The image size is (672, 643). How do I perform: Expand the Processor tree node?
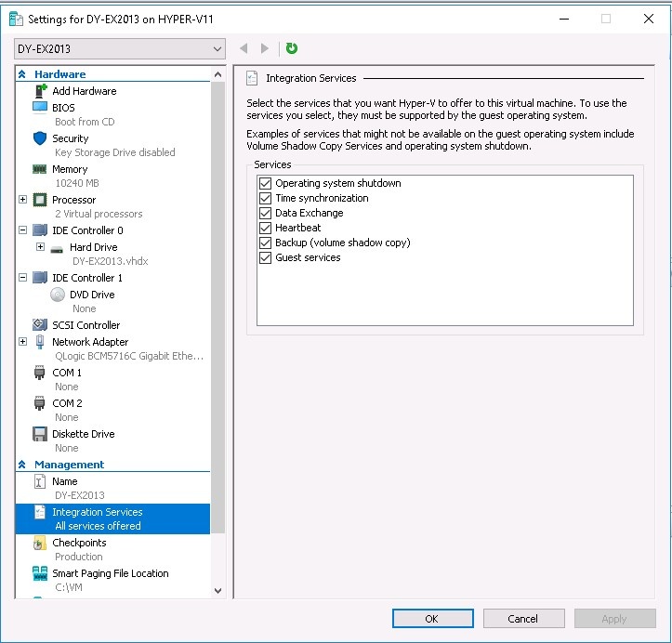[x=22, y=200]
